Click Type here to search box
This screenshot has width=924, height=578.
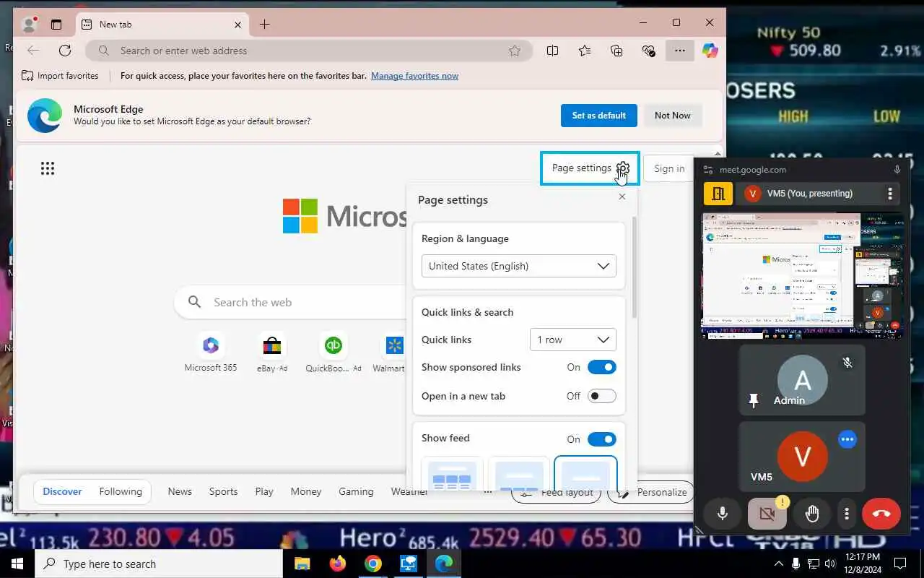point(159,564)
